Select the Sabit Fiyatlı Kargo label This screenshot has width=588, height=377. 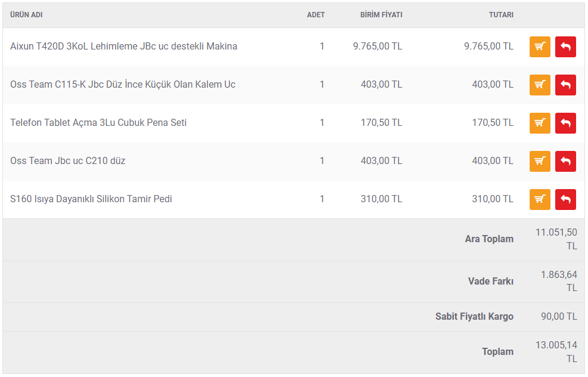point(474,316)
